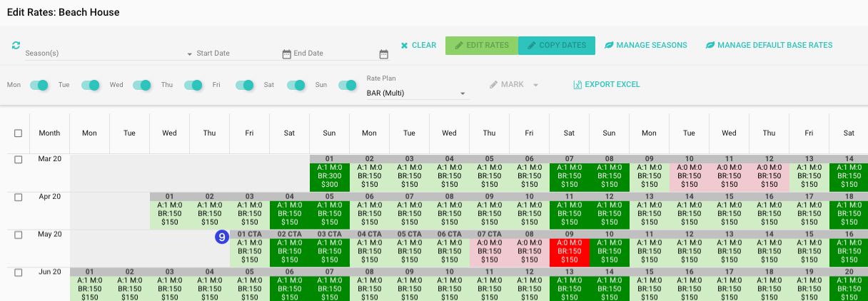
Task: Open the Rate Plan BAR (Multi) dropdown
Action: [463, 93]
